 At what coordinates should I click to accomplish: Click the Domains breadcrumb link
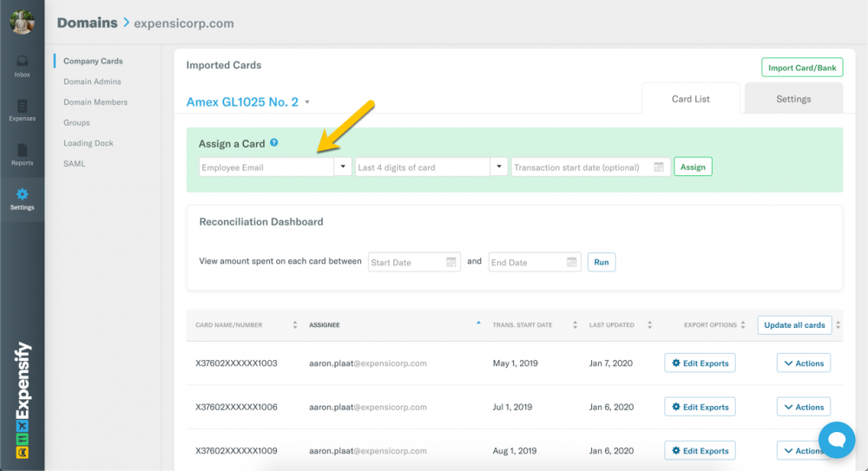click(87, 23)
